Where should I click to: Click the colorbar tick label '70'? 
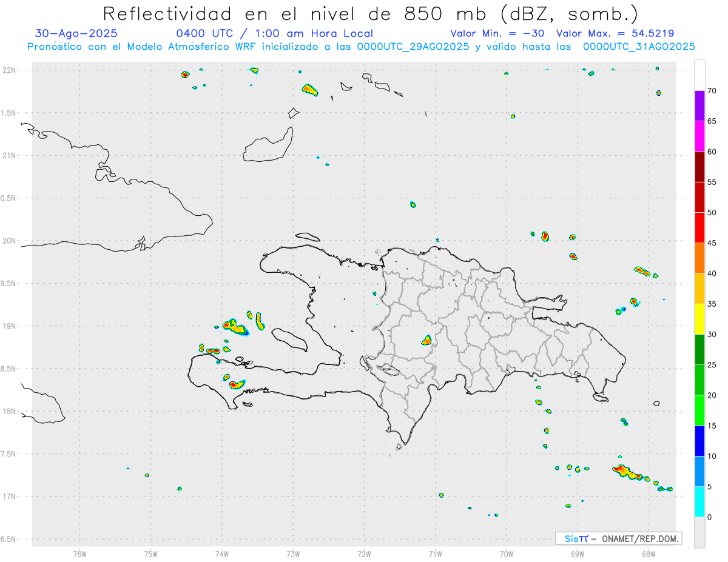point(712,91)
